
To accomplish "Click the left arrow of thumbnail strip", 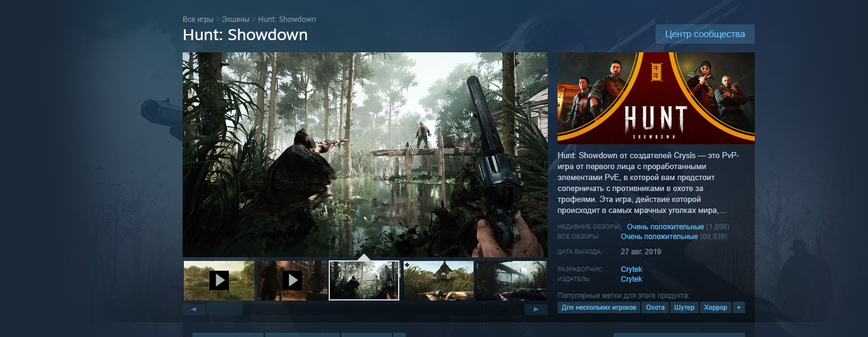I will coord(194,310).
